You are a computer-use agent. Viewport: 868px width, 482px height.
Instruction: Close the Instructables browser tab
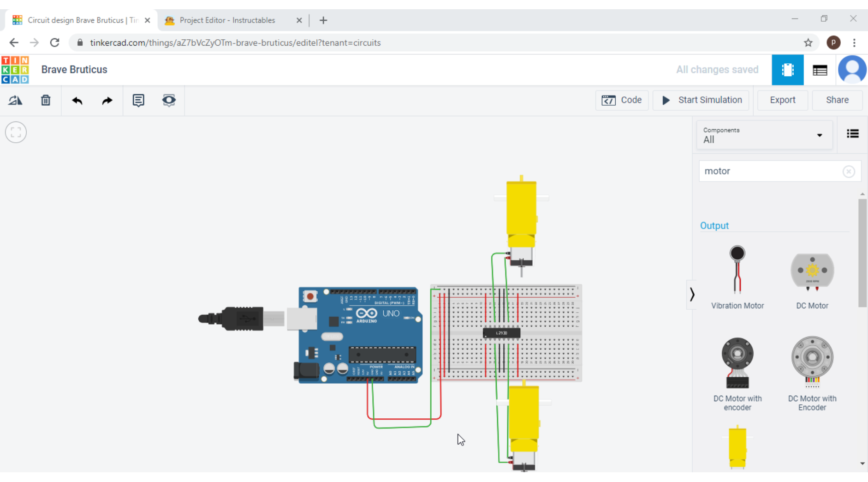pos(299,20)
